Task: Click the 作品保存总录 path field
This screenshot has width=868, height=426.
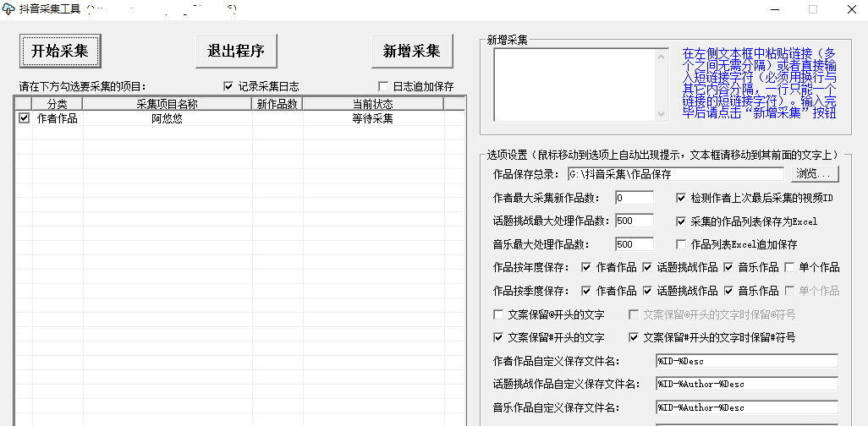Action: tap(675, 174)
